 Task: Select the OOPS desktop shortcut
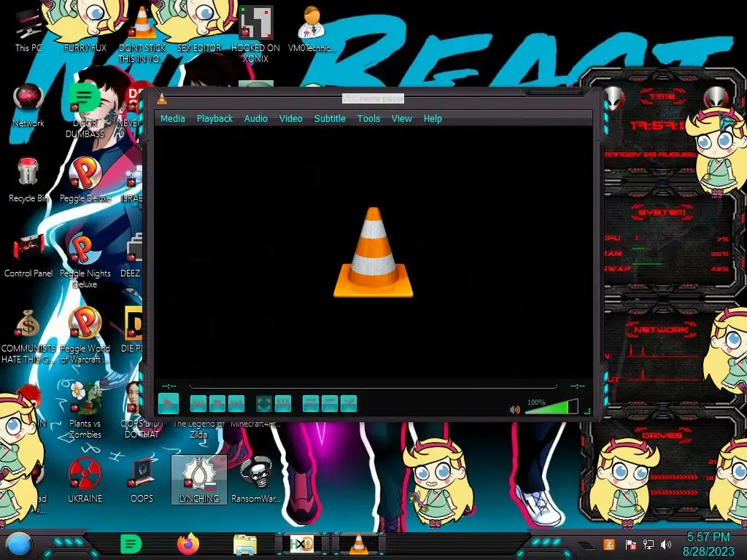click(x=142, y=481)
